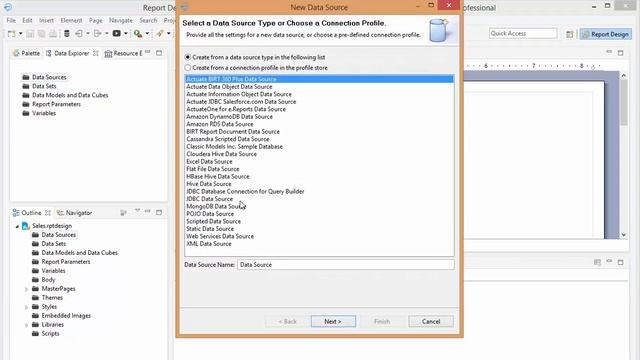Image resolution: width=640 pixels, height=360 pixels.
Task: Click the Save All toolbar icon
Action: (x=41, y=34)
